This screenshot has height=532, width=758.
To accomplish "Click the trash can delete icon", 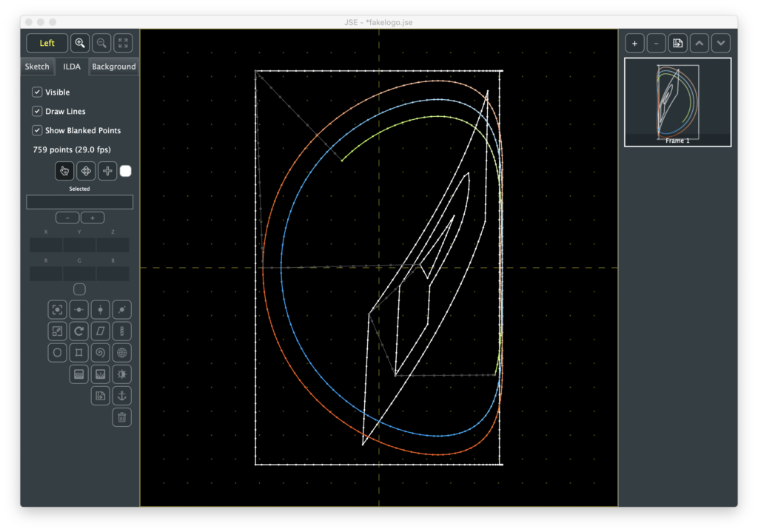I will pos(122,417).
